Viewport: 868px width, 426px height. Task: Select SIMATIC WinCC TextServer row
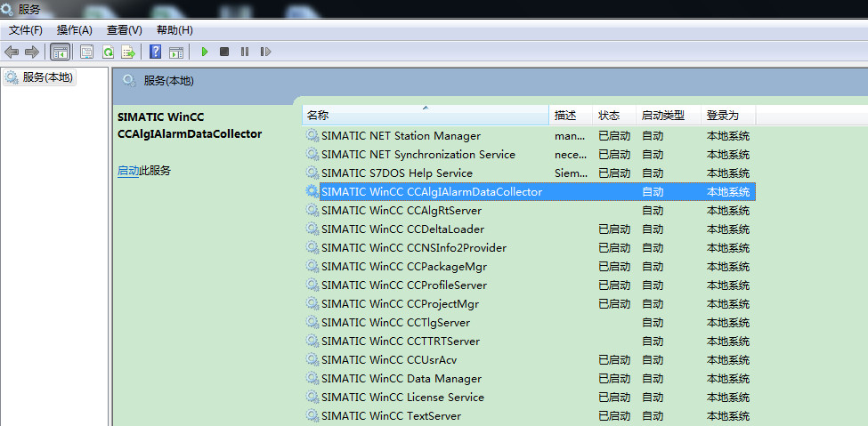(x=529, y=416)
